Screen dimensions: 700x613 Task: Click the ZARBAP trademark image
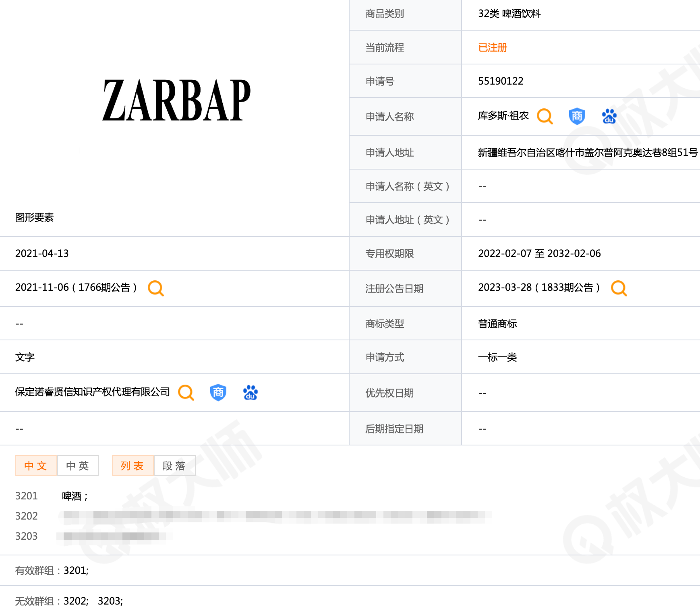pos(176,100)
